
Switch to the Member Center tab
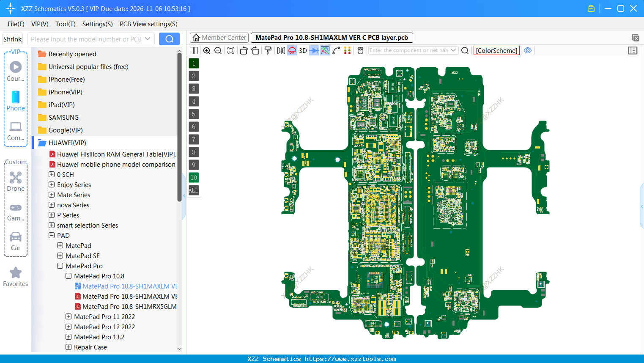click(x=219, y=38)
